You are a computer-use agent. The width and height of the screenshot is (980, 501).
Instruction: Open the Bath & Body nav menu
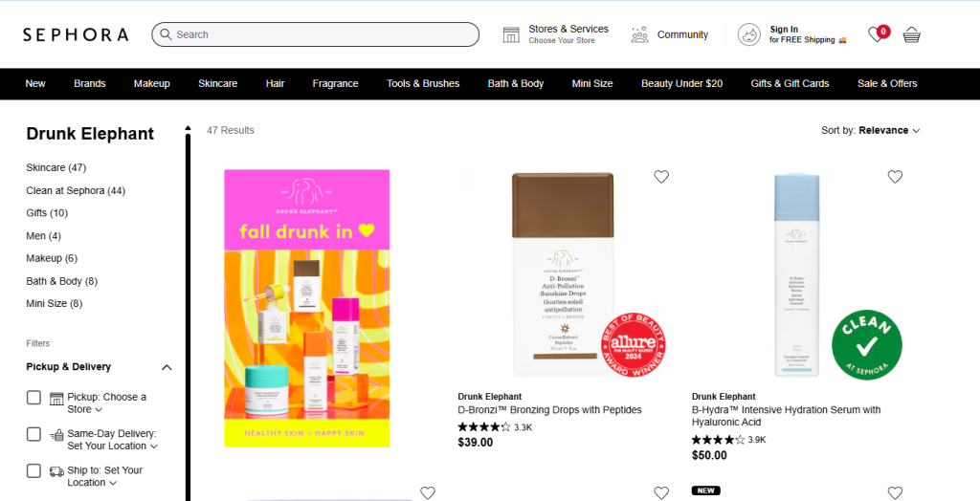pyautogui.click(x=516, y=83)
